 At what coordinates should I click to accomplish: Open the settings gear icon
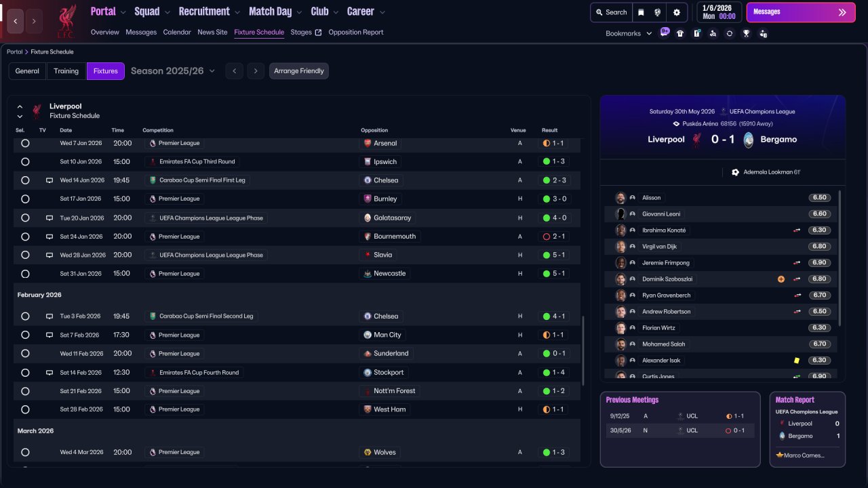[x=677, y=12]
